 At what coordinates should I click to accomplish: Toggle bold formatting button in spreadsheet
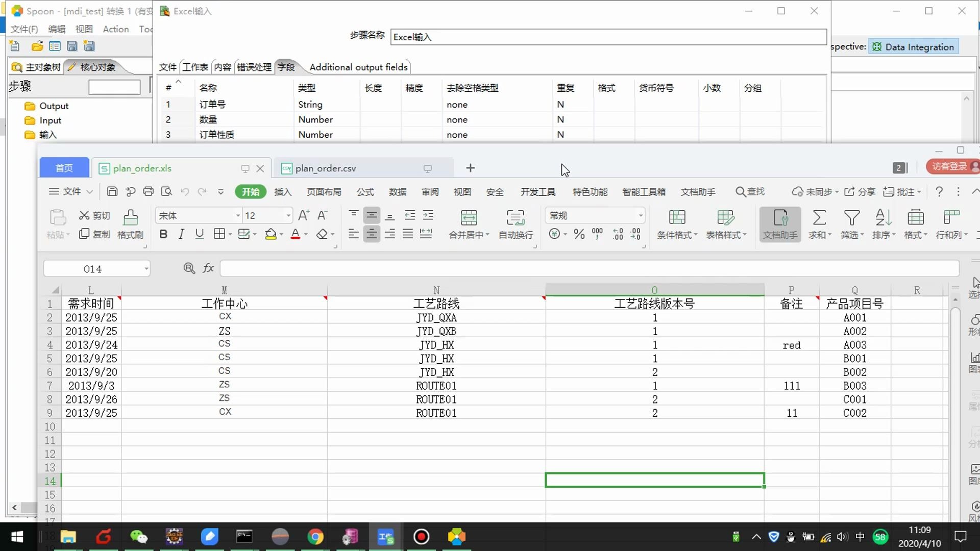[163, 234]
